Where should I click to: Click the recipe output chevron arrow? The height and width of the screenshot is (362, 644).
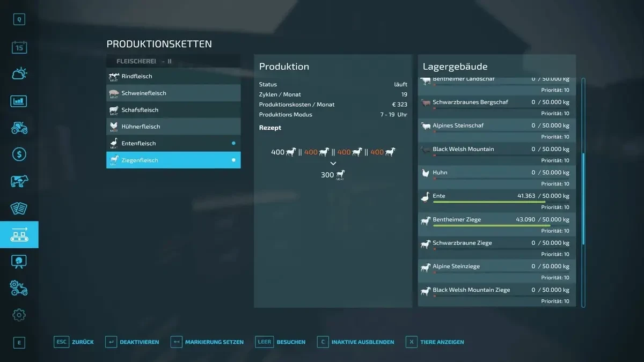333,163
